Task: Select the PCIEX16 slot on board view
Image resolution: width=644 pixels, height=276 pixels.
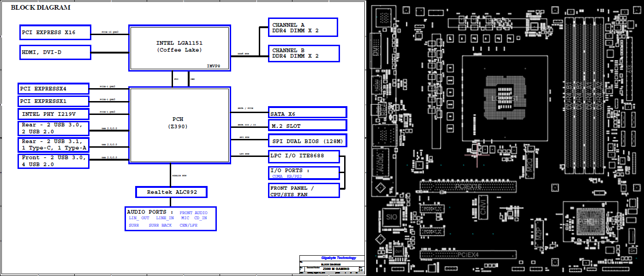Action: click(x=468, y=186)
